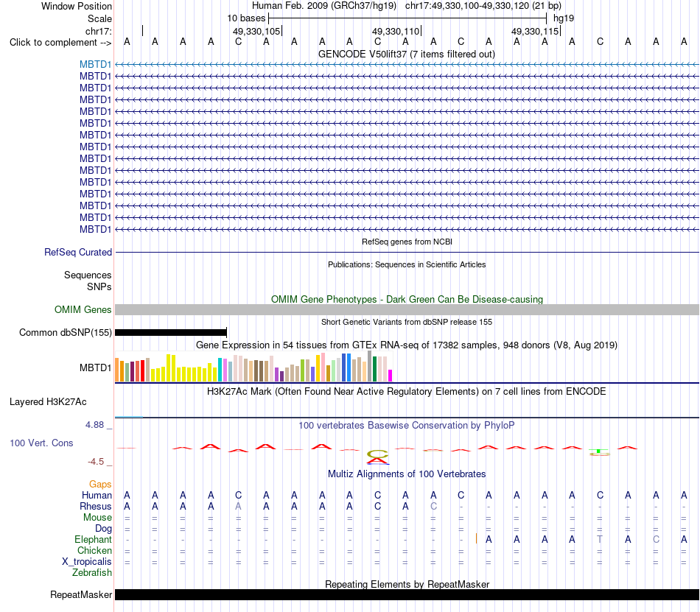This screenshot has width=700, height=612.
Task: Open the "H3K27Ac Mark" ENCODE track title
Action: [407, 391]
